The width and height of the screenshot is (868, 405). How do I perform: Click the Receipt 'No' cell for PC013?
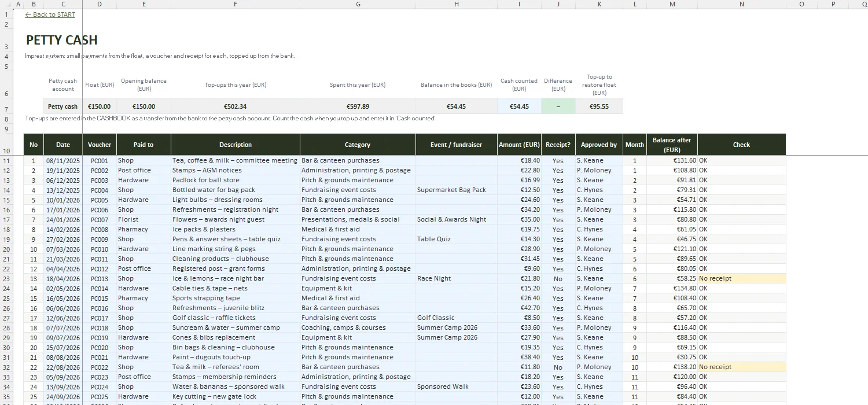(x=558, y=278)
